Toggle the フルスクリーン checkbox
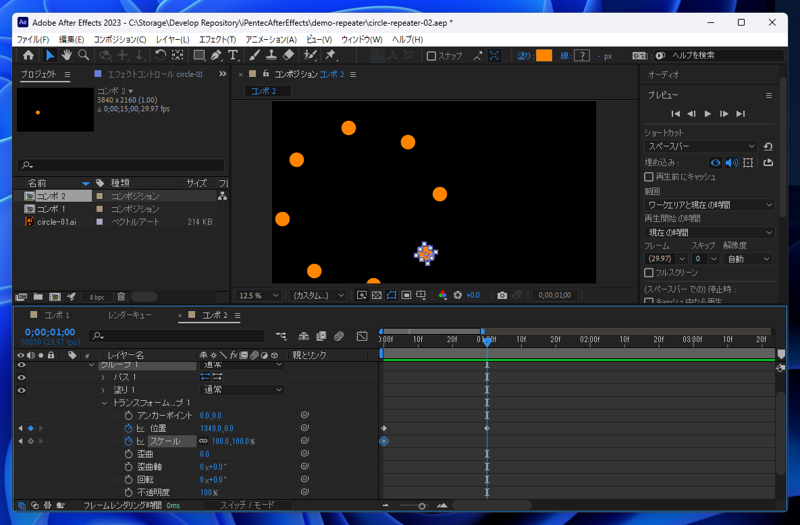Image resolution: width=800 pixels, height=525 pixels. tap(649, 272)
